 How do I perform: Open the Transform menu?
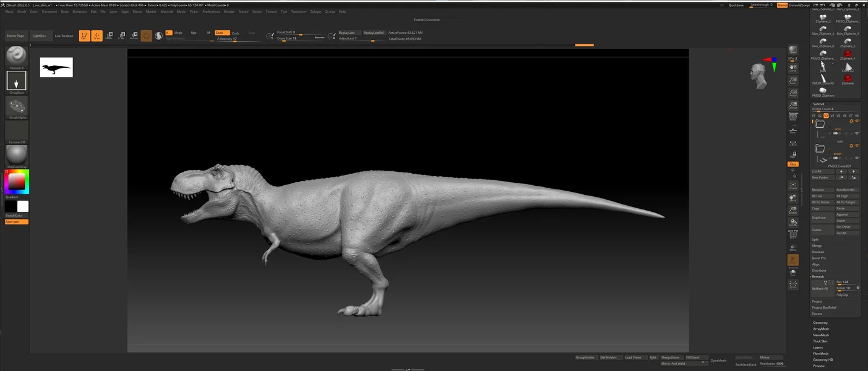click(x=299, y=11)
